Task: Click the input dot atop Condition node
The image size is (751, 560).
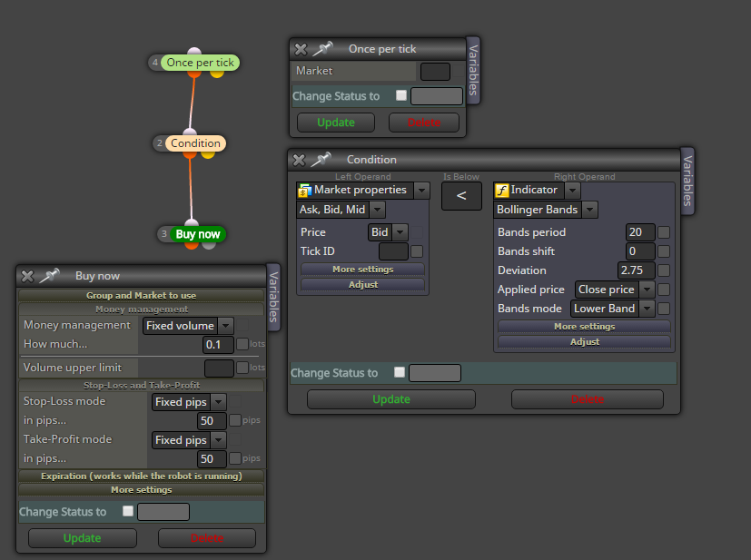Action: (x=190, y=133)
